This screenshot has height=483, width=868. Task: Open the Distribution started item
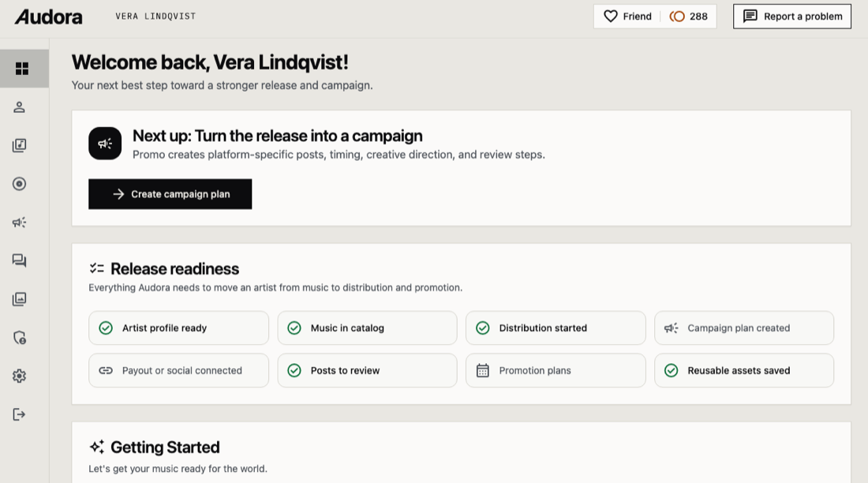556,328
